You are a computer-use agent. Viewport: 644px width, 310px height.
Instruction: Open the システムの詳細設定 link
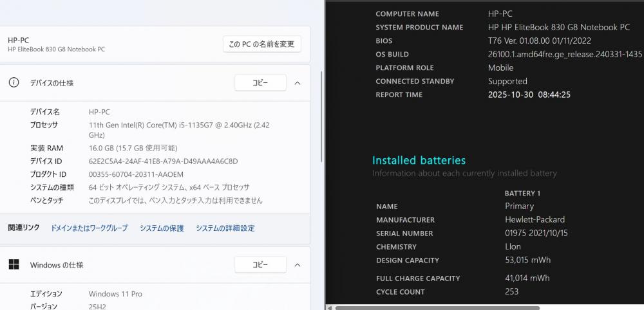pyautogui.click(x=225, y=228)
